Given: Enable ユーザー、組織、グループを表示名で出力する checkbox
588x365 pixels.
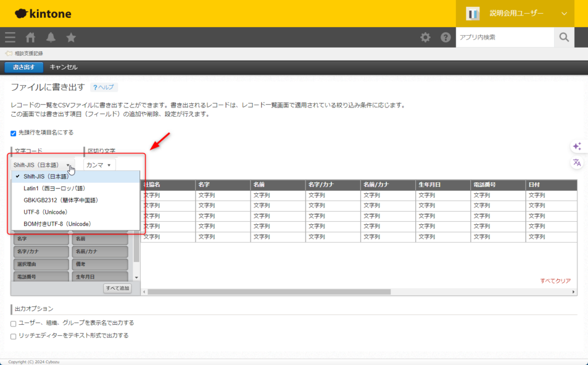Looking at the screenshot, I should (x=14, y=323).
